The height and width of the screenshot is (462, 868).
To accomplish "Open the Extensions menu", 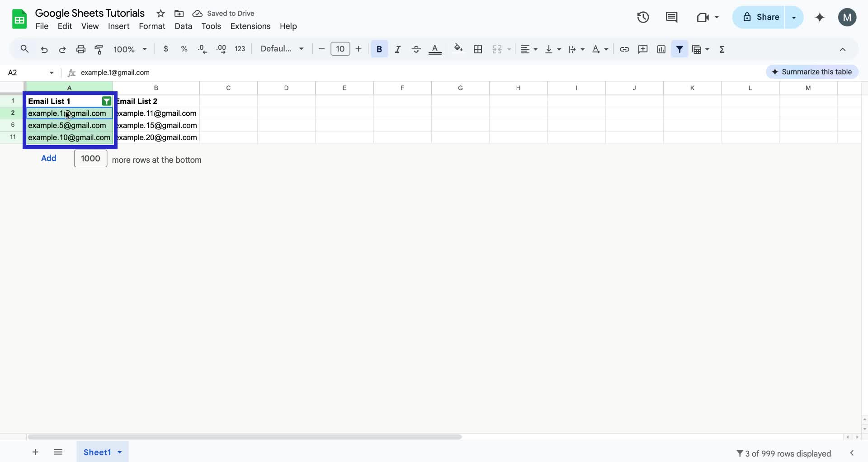I will pyautogui.click(x=250, y=26).
